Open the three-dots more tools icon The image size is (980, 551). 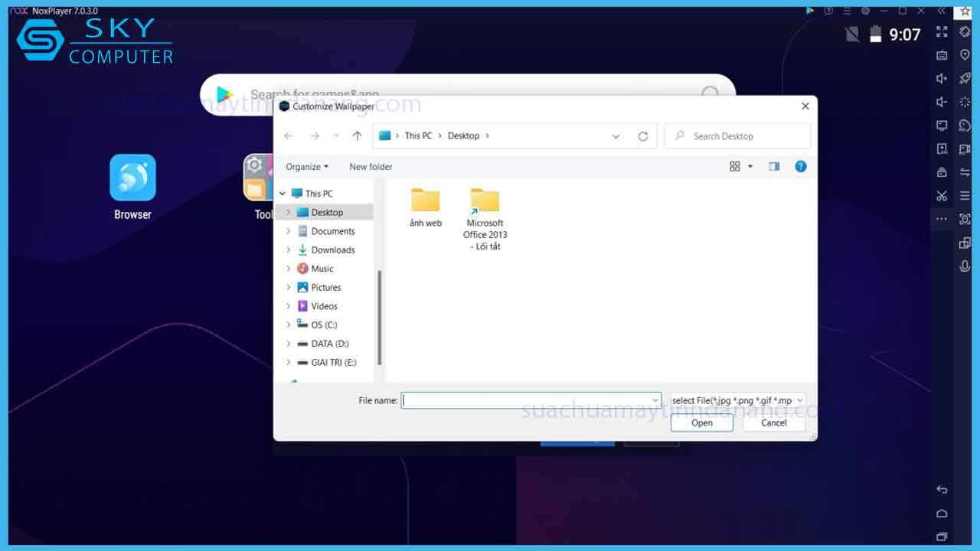pos(942,220)
